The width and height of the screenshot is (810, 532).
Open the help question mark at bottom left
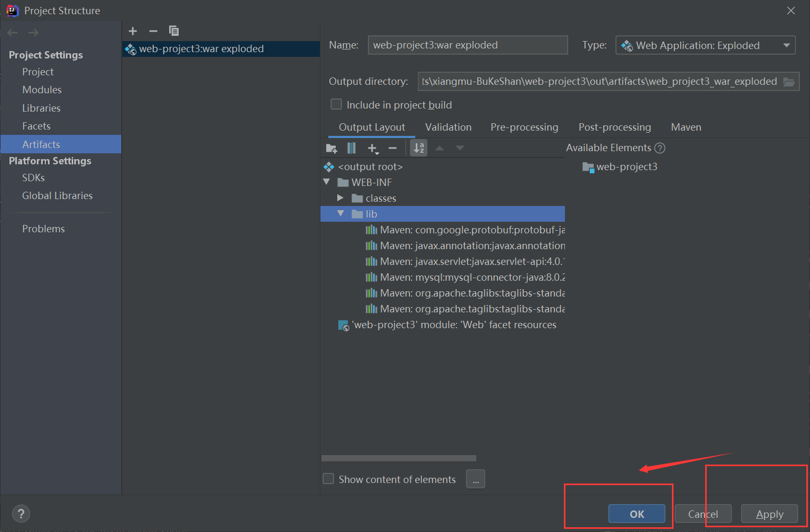click(21, 514)
